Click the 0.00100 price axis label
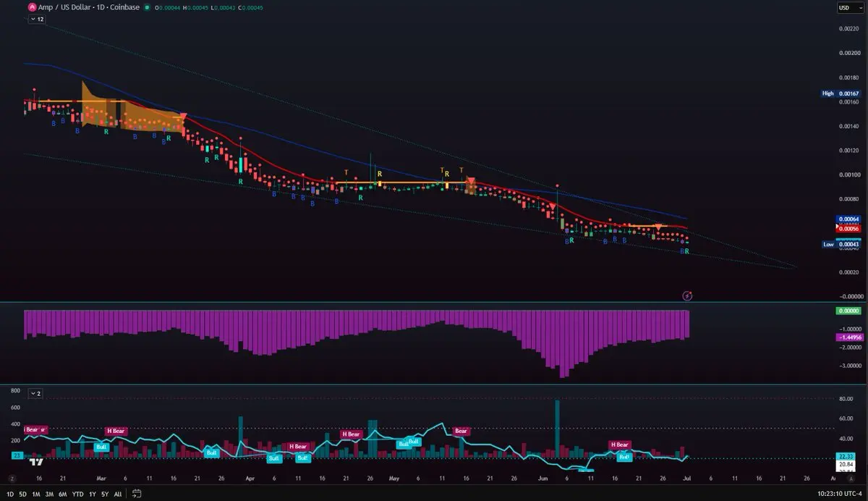Viewport: 868px width, 501px height. point(849,174)
